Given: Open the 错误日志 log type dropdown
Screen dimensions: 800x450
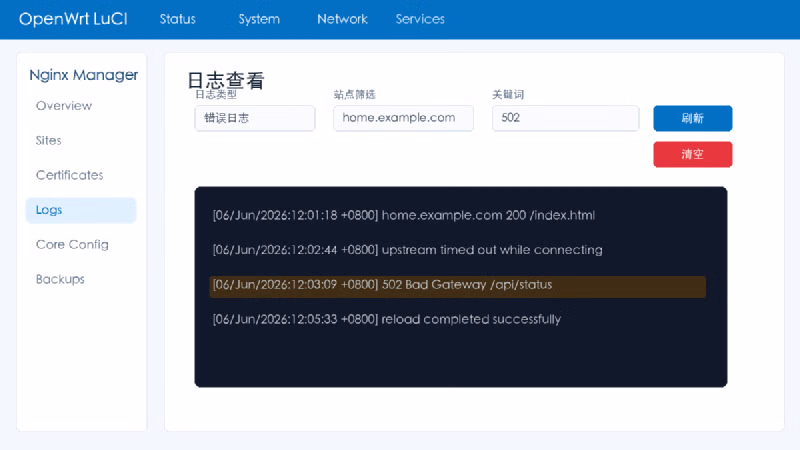Looking at the screenshot, I should coord(255,118).
